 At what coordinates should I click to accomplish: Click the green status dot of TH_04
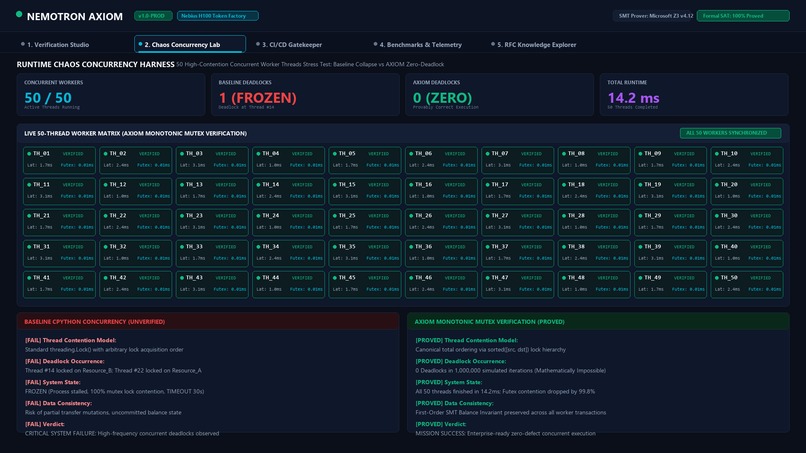point(258,154)
